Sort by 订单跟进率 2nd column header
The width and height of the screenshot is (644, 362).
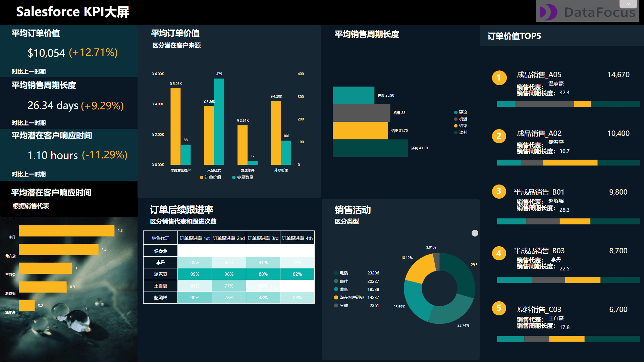pos(229,238)
